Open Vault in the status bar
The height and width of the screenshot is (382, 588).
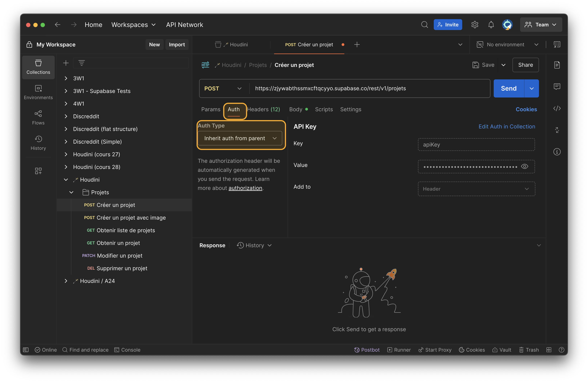point(501,350)
